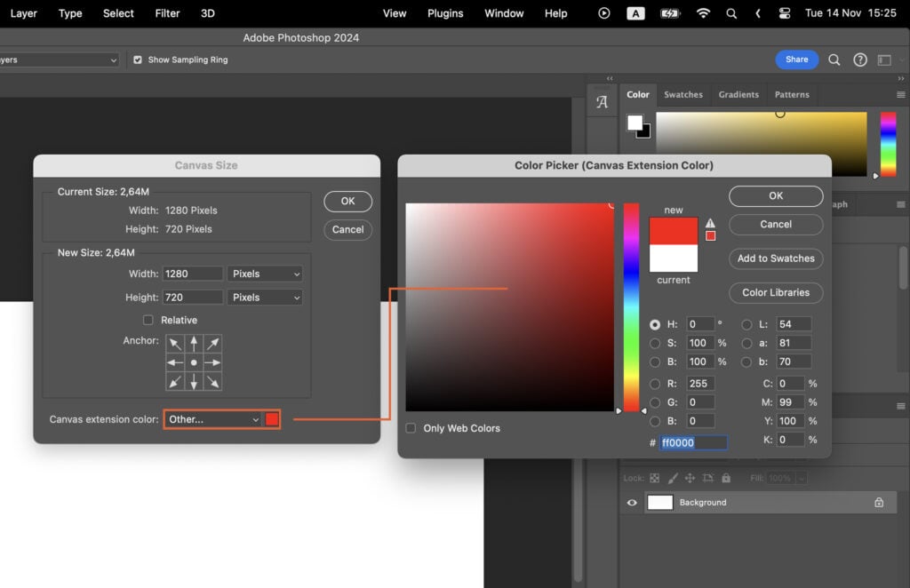This screenshot has height=588, width=910.
Task: Click the Add to Swatches button
Action: (x=775, y=258)
